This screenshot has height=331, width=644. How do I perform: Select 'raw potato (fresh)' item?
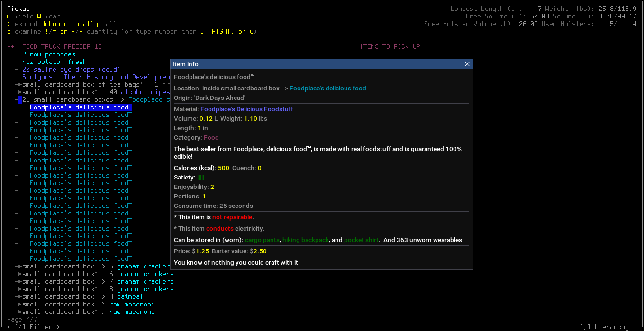click(56, 62)
